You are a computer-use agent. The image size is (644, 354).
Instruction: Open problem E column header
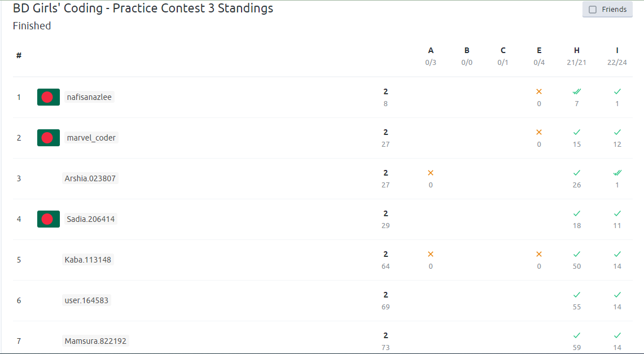tap(539, 50)
